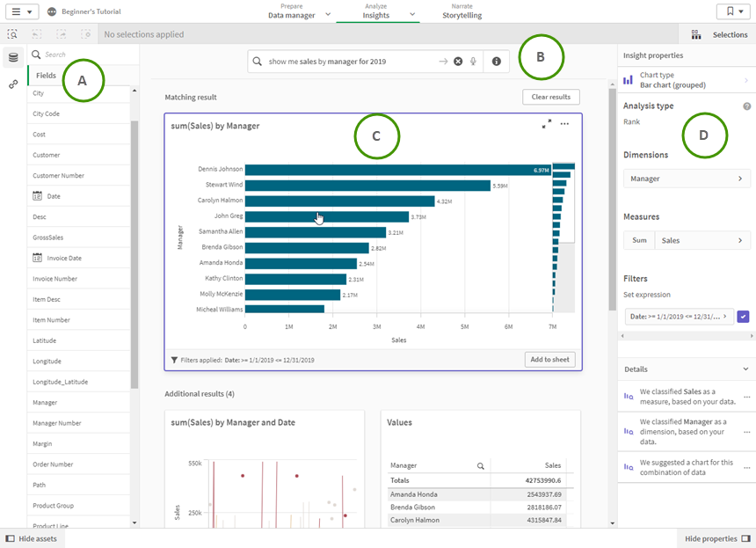Activate the microphone voice search icon

click(x=474, y=62)
